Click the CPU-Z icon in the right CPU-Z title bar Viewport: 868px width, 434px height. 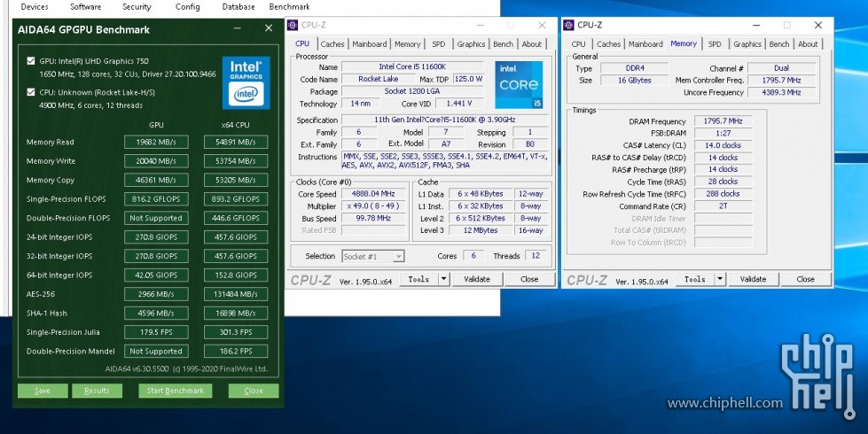click(568, 25)
